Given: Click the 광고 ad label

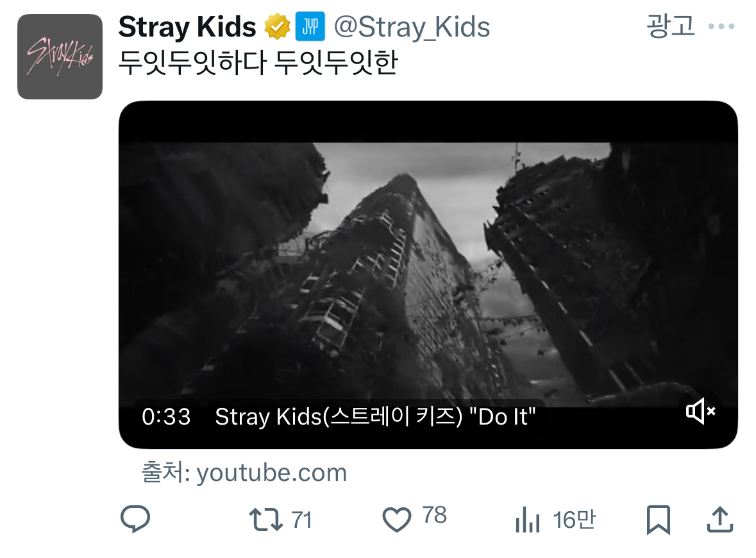Looking at the screenshot, I should (670, 26).
